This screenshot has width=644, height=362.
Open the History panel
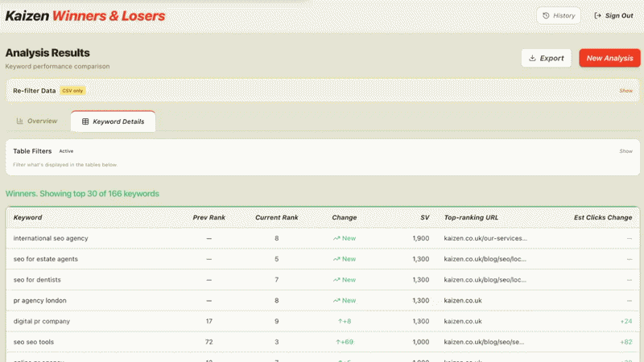tap(559, 15)
